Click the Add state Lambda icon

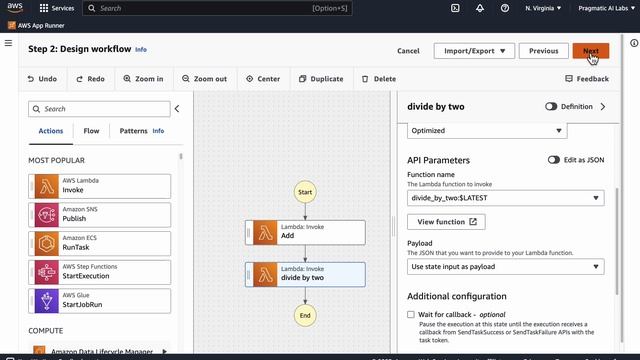[265, 233]
